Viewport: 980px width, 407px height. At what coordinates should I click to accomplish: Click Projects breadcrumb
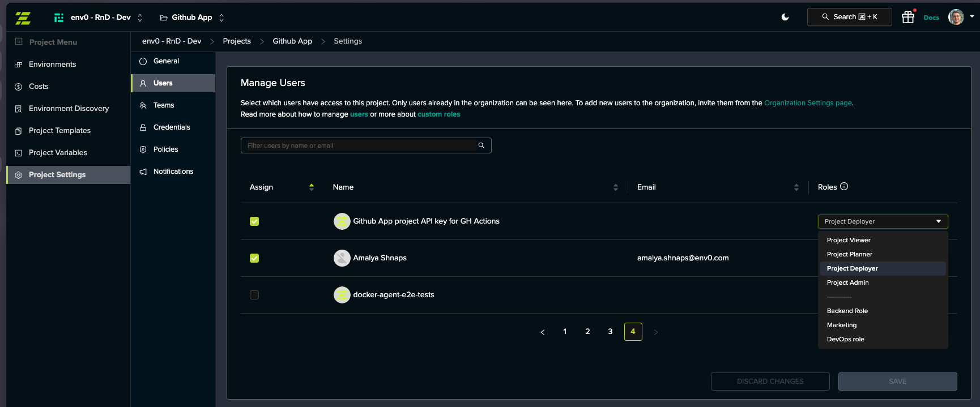pyautogui.click(x=237, y=41)
